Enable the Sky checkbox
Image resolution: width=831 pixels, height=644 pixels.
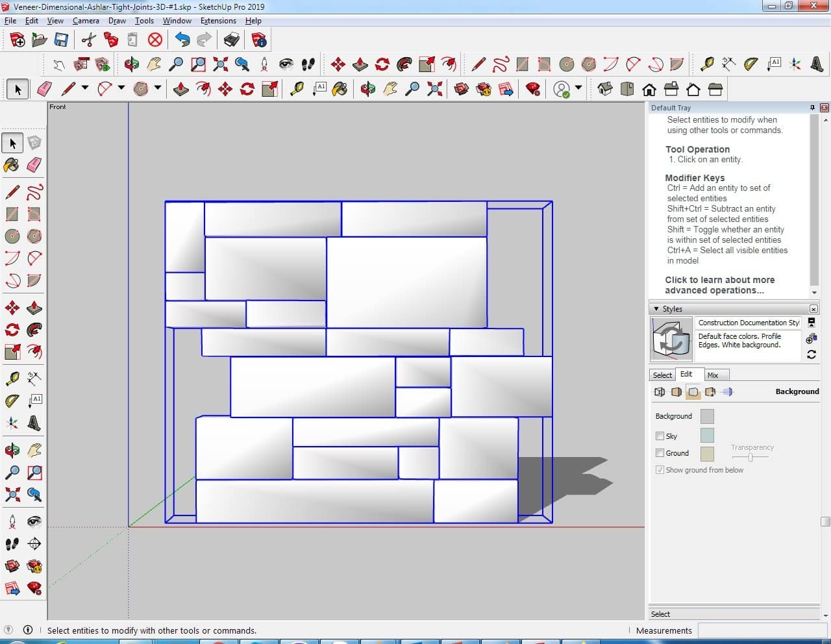coord(660,436)
